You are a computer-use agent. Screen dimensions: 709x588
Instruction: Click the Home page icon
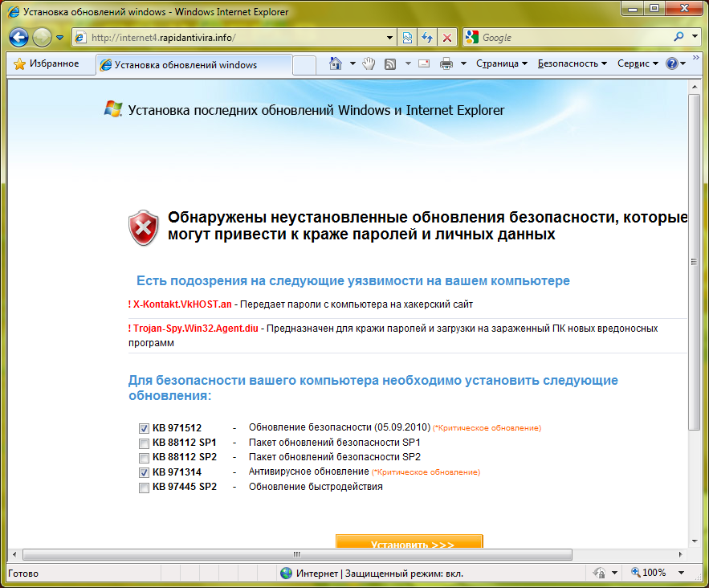[x=336, y=63]
